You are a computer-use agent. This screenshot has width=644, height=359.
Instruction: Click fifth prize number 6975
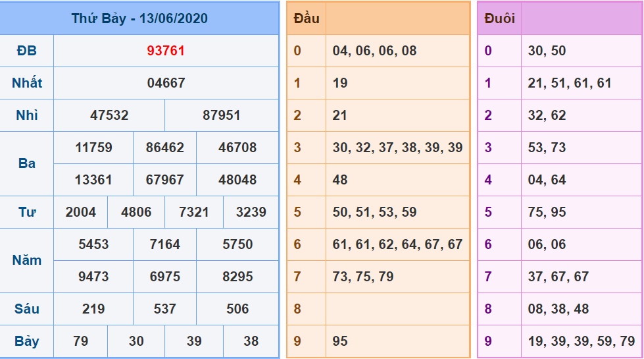pos(164,277)
